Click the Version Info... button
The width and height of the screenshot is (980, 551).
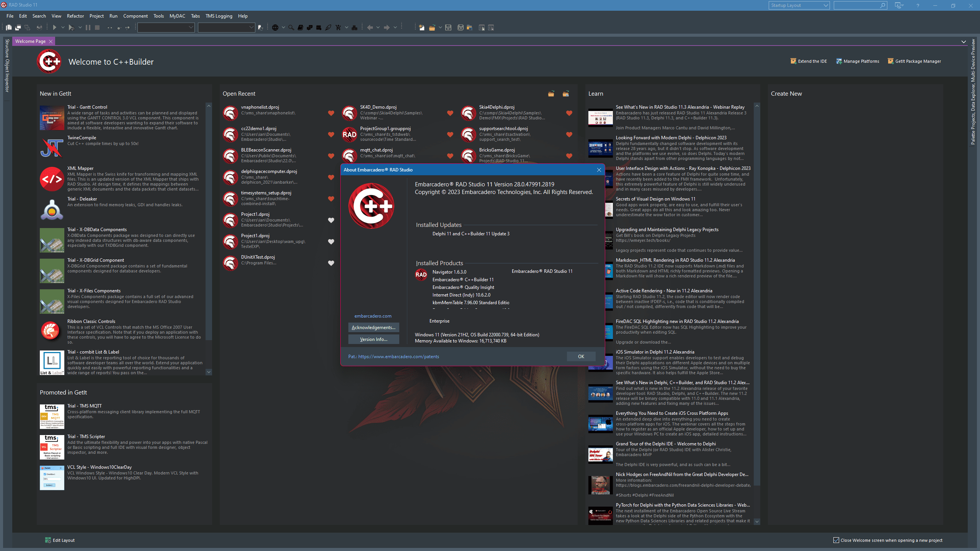tap(374, 339)
